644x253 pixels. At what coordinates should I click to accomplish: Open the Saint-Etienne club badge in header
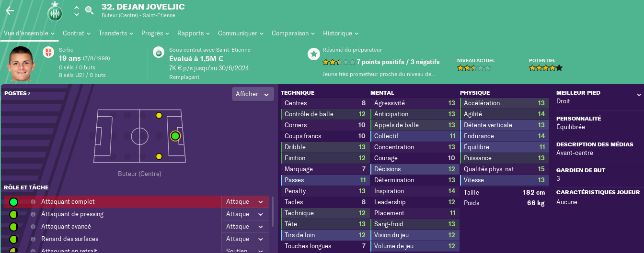pos(55,11)
